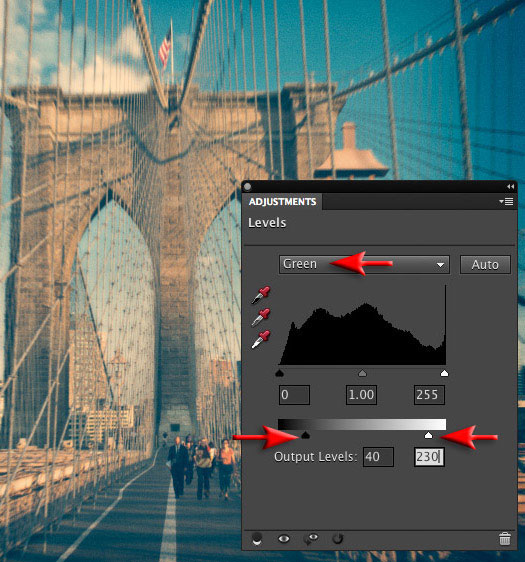Select the input white point slider

444,373
